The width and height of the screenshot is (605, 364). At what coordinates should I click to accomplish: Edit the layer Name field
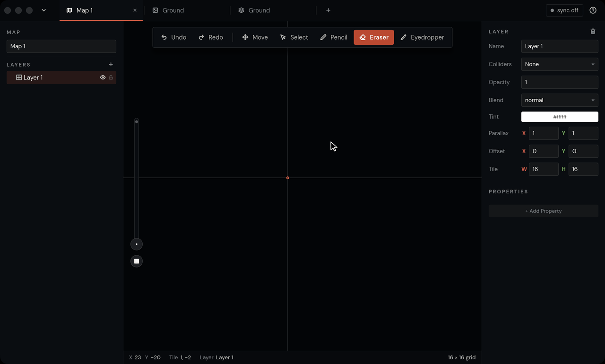560,46
